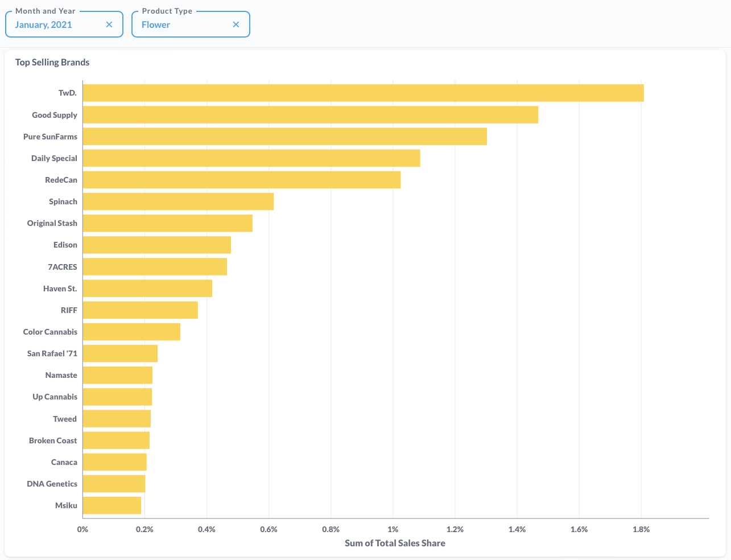Click the Good Supply brand label
Viewport: 731px width, 560px height.
coord(55,115)
